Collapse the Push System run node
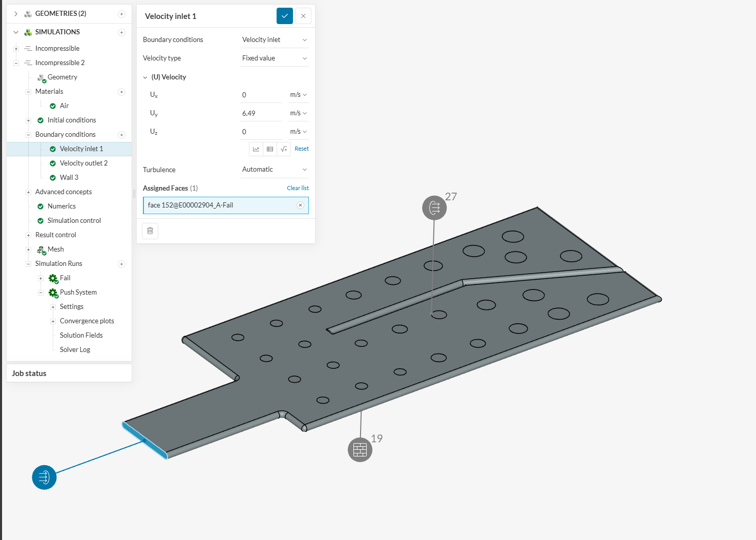The width and height of the screenshot is (756, 540). pos(40,293)
